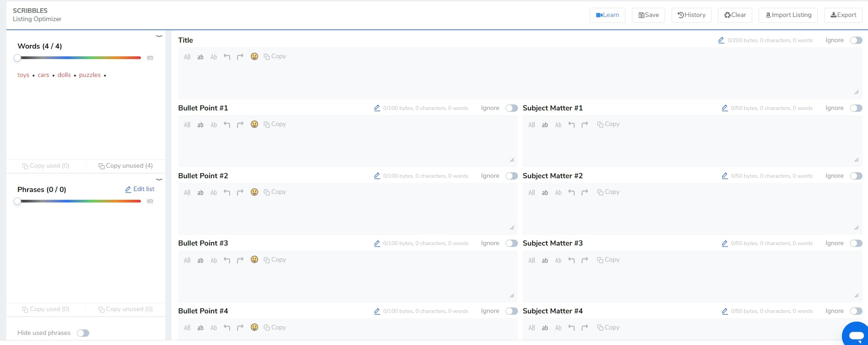Enable Hide used phrases switch
Screen dimensions: 868x345
tap(83, 333)
